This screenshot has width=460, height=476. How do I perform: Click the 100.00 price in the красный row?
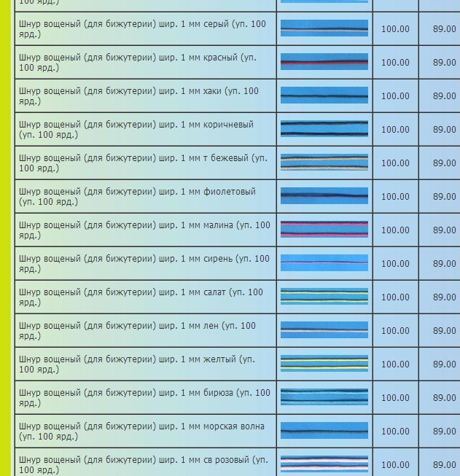395,63
